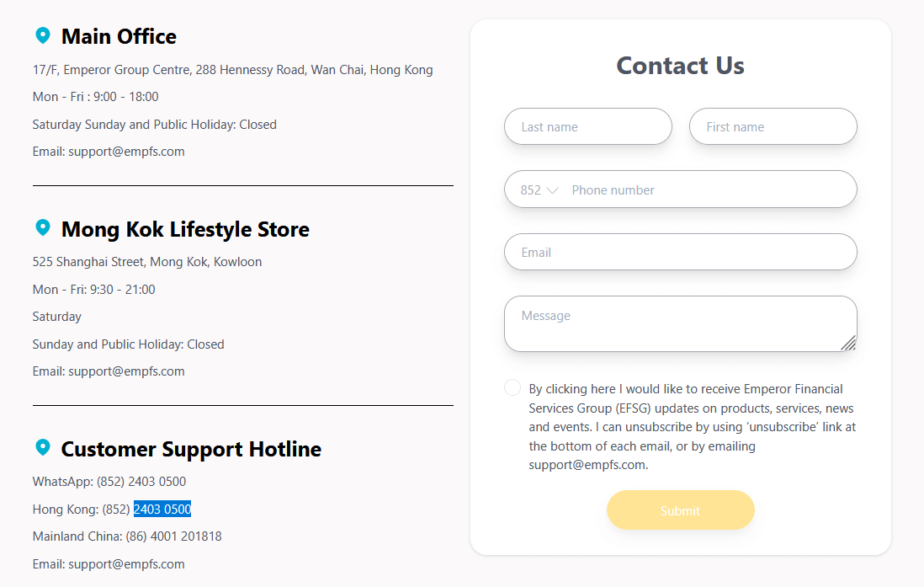Expand the chevron next to 852

pyautogui.click(x=552, y=190)
